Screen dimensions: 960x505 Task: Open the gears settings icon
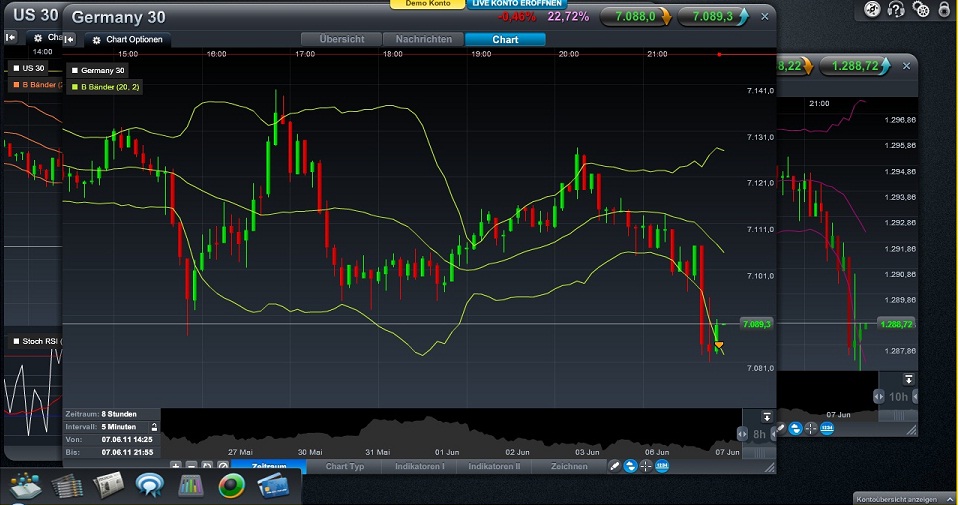click(x=920, y=9)
